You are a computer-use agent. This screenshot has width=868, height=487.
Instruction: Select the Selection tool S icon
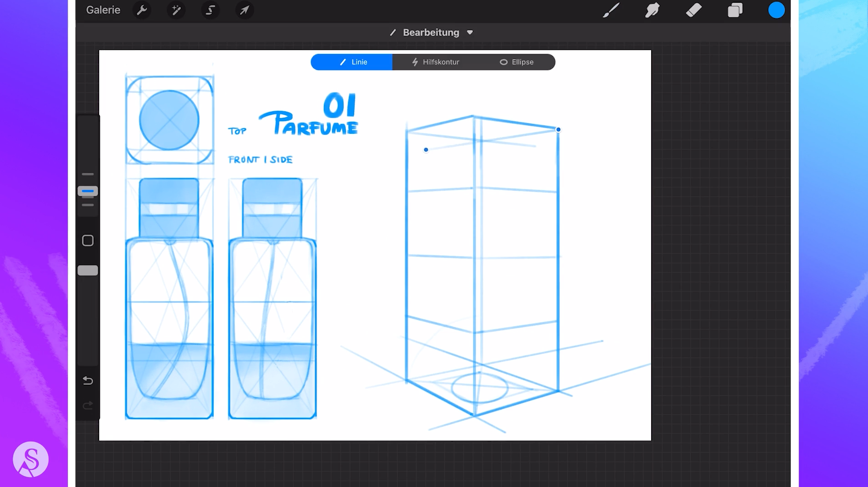(x=210, y=10)
